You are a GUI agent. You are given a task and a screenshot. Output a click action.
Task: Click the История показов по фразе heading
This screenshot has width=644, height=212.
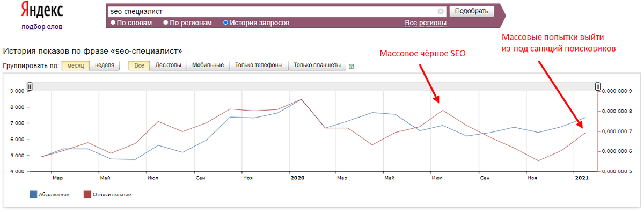(92, 52)
